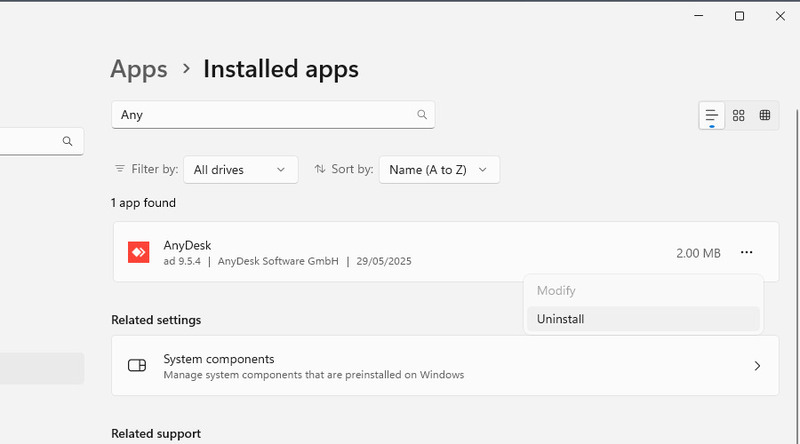The image size is (800, 444).
Task: Click the sidebar Find a setting search box
Action: tap(41, 141)
